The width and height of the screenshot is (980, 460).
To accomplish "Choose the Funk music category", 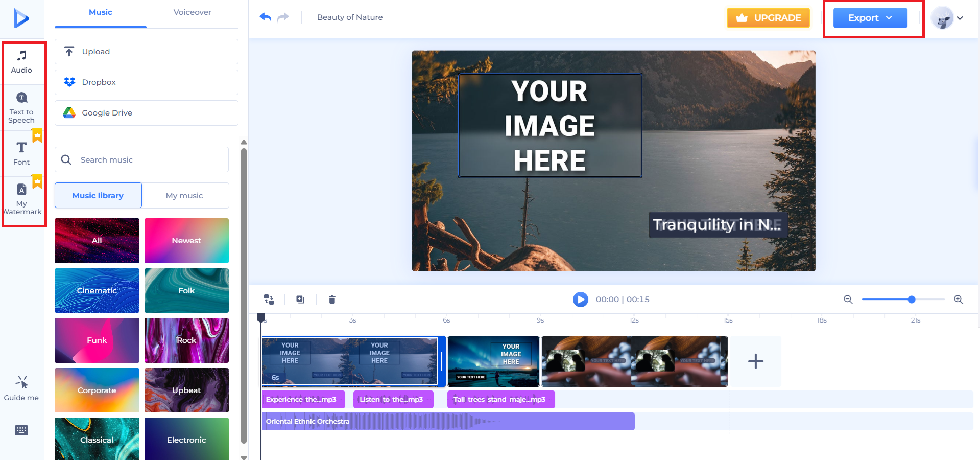I will tap(97, 340).
